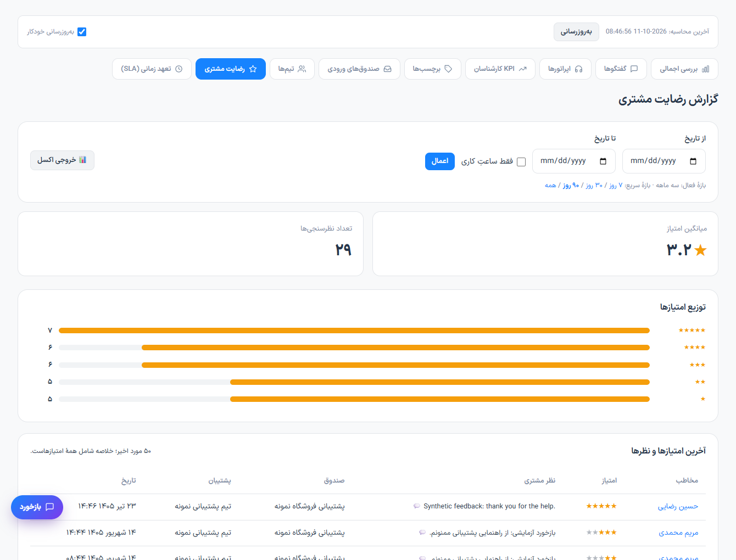Toggle the به‌روزرسانی خودکار auto-refresh checkbox

coord(82,32)
